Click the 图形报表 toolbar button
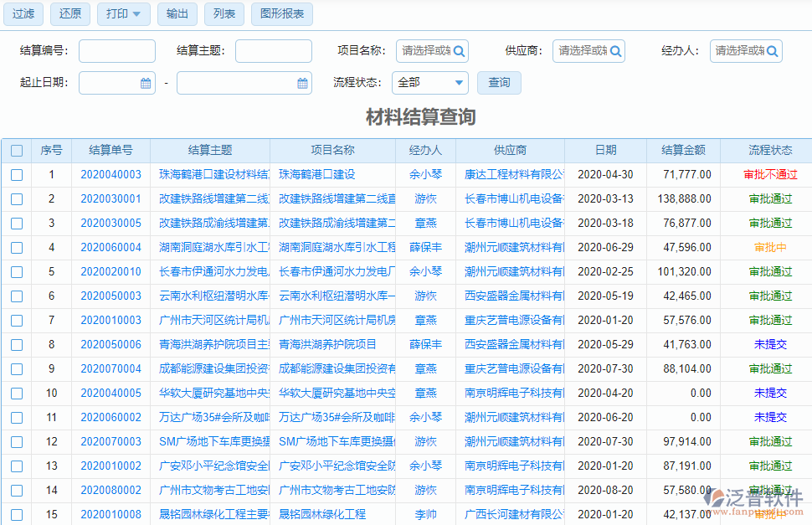This screenshot has height=525, width=812. tap(281, 13)
